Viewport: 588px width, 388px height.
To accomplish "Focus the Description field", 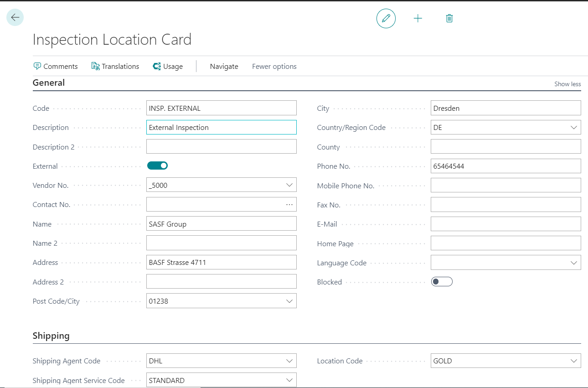I will [222, 127].
